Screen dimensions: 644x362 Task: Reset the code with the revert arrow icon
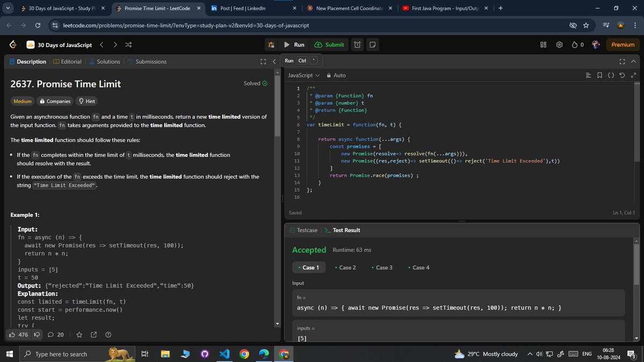tap(623, 75)
